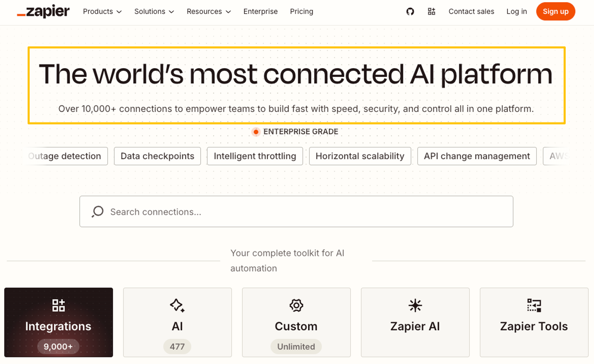Select the Data checkpoints chip
594x364 pixels.
click(x=157, y=156)
